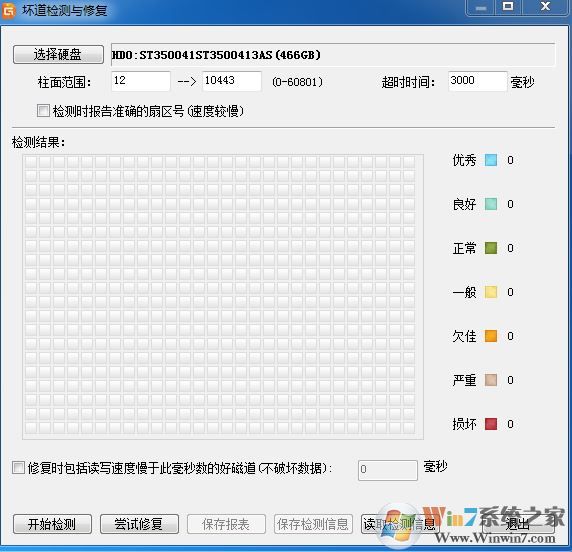
Task: Click the 保存检测信息 button
Action: 313,524
